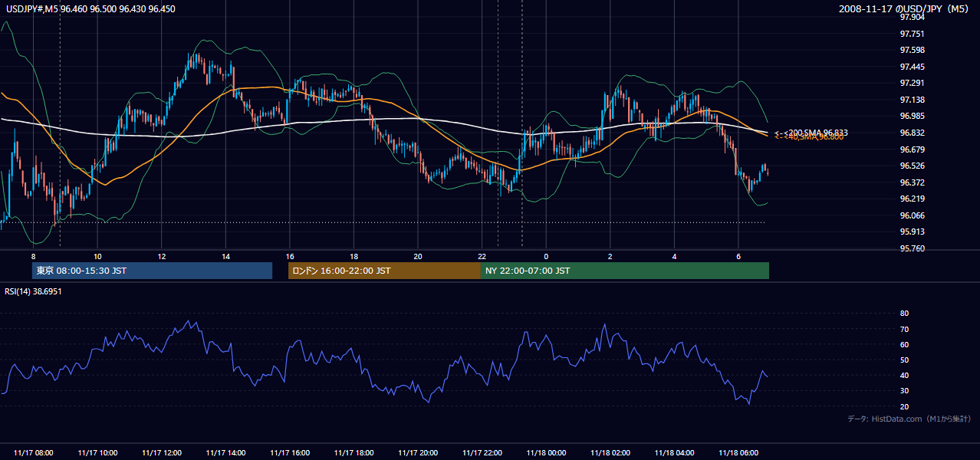
Task: Click price scale value 96.832
Action: (912, 133)
